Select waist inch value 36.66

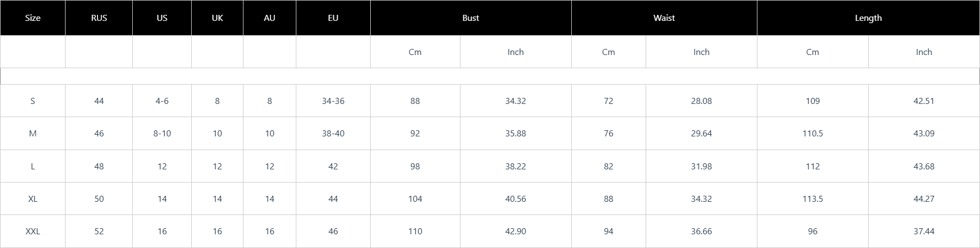coord(701,232)
